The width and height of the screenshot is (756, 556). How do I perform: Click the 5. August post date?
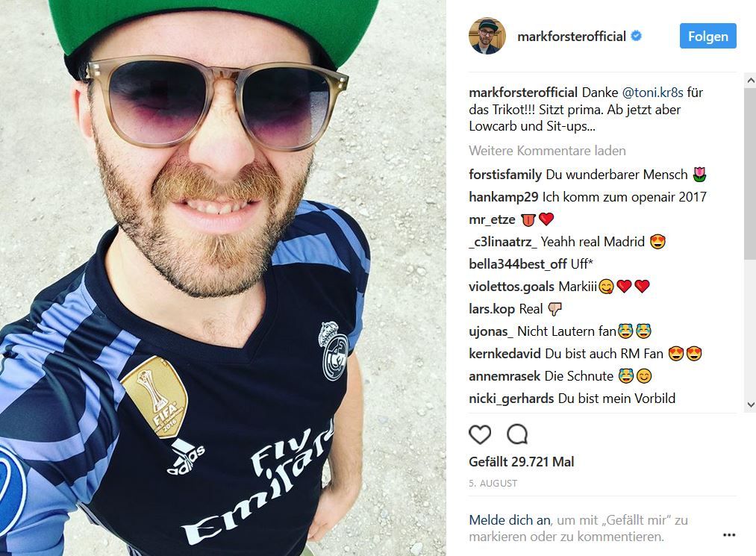[493, 483]
